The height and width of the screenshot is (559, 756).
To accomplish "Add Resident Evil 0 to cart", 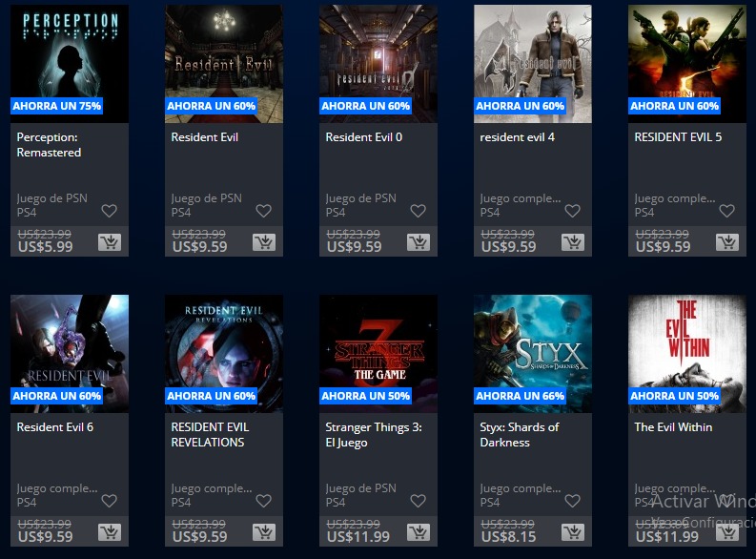I will pyautogui.click(x=418, y=242).
